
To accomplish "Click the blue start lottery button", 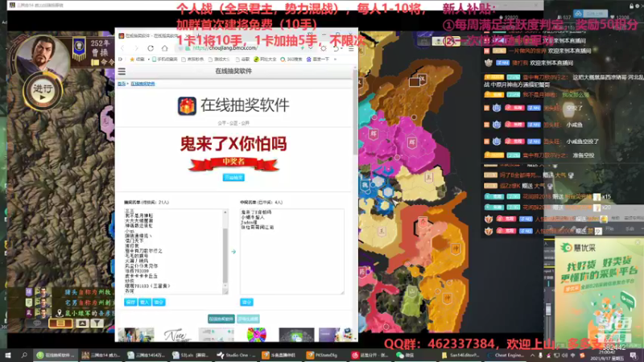I will click(233, 177).
